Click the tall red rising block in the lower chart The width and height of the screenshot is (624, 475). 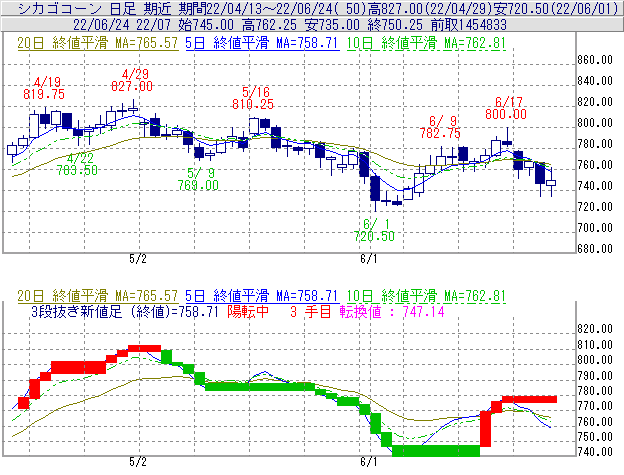tap(486, 429)
